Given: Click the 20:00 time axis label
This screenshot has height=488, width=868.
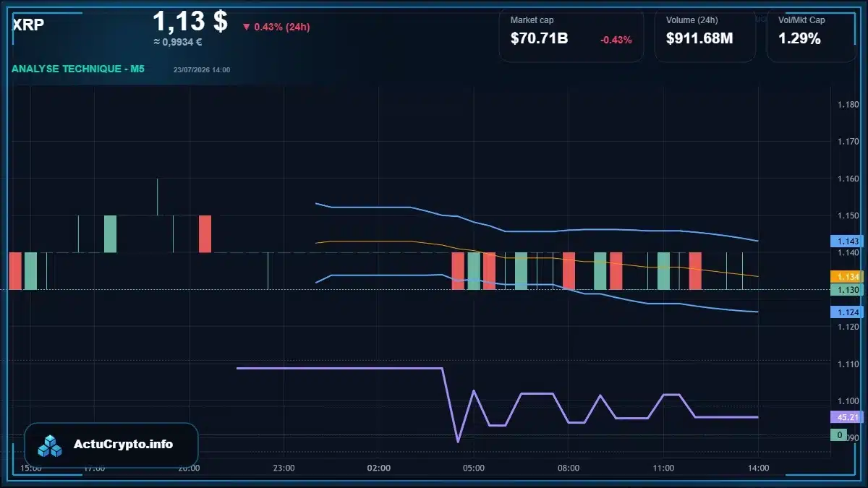Looking at the screenshot, I should coord(189,468).
